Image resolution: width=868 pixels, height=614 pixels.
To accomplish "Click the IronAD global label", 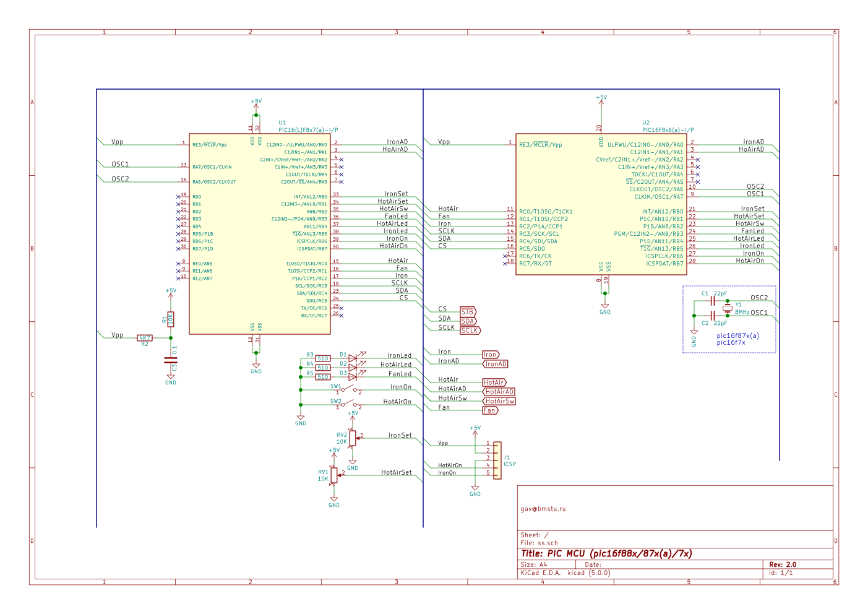I will 496,364.
